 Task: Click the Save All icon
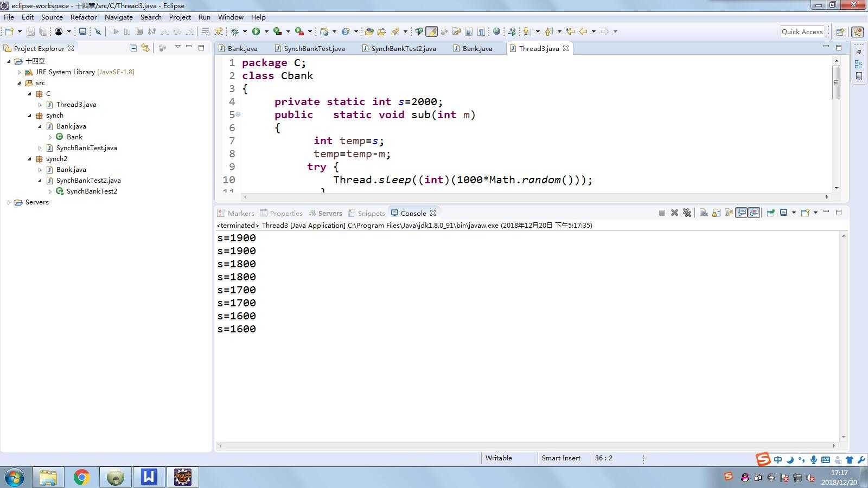pos(43,31)
